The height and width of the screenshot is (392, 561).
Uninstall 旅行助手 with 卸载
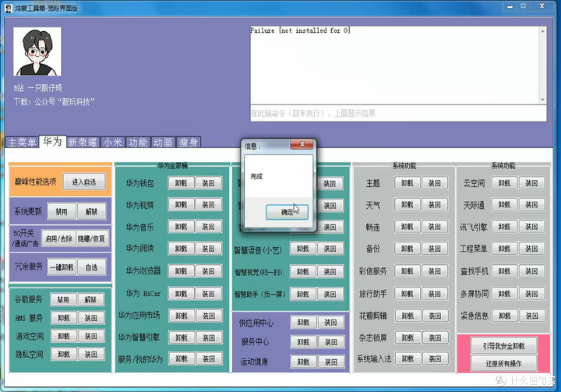click(407, 294)
